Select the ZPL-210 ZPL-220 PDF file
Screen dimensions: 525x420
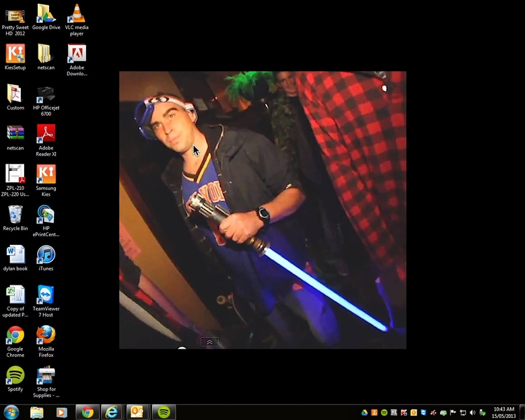pos(15,180)
